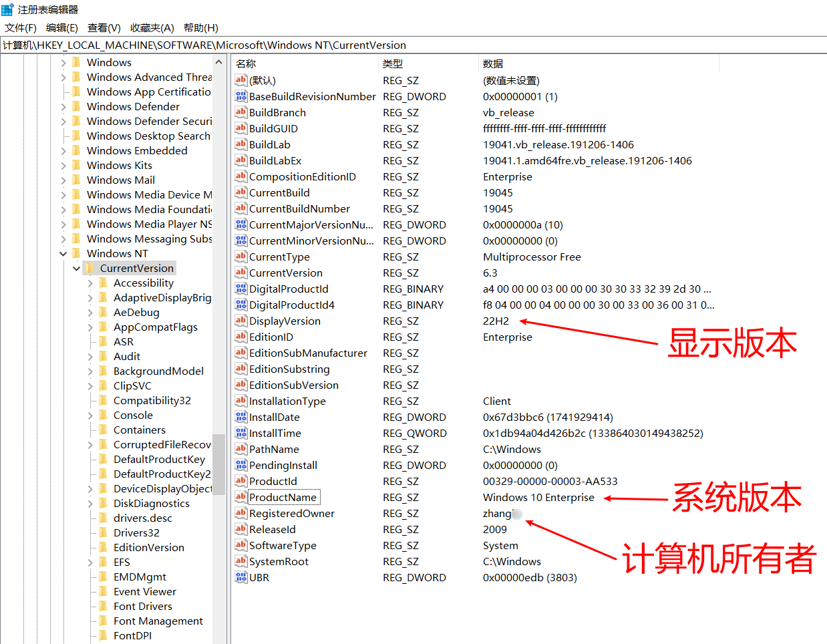Click the string icon next to CompositionEditionID
Screen dimensions: 827x644
241,176
